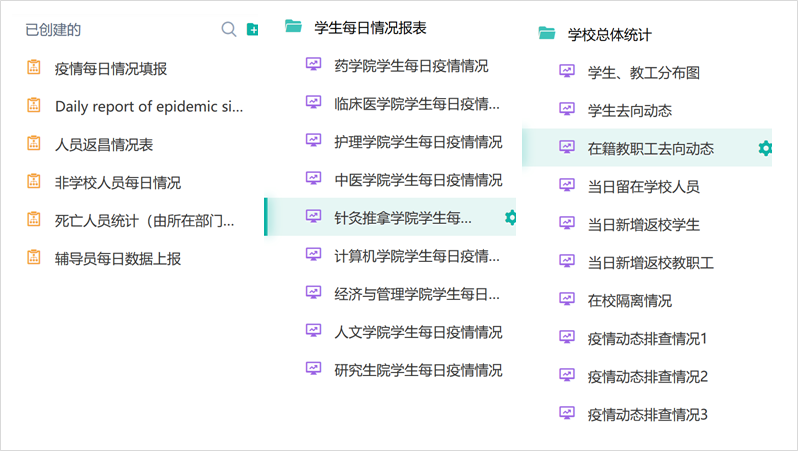Open 临床医学院学生每日疫情 report
The image size is (798, 451).
tap(417, 104)
